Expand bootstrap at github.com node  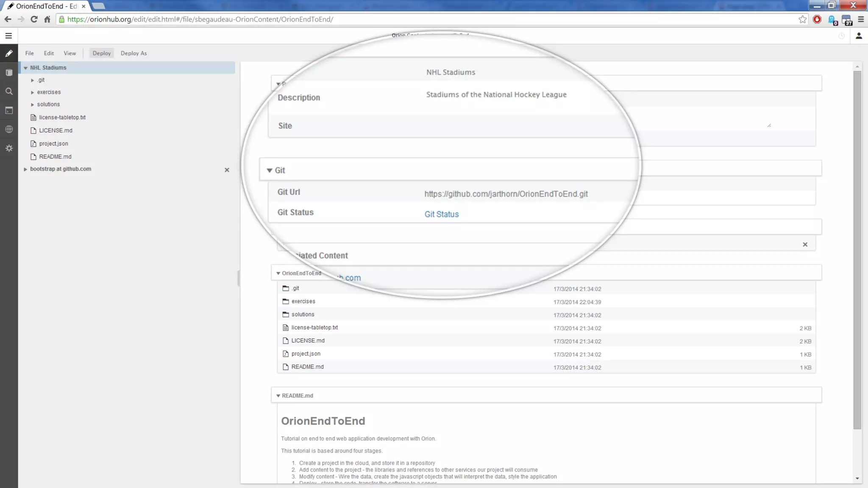pos(25,169)
